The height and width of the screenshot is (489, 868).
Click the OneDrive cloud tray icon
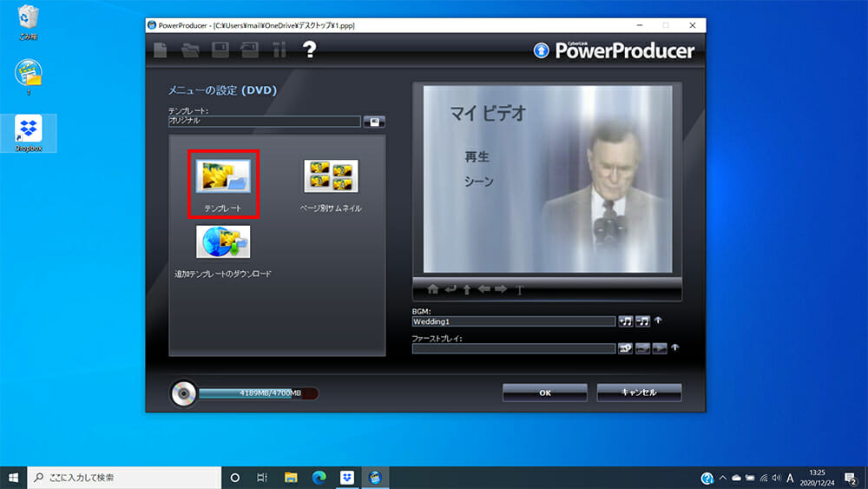pos(736,478)
